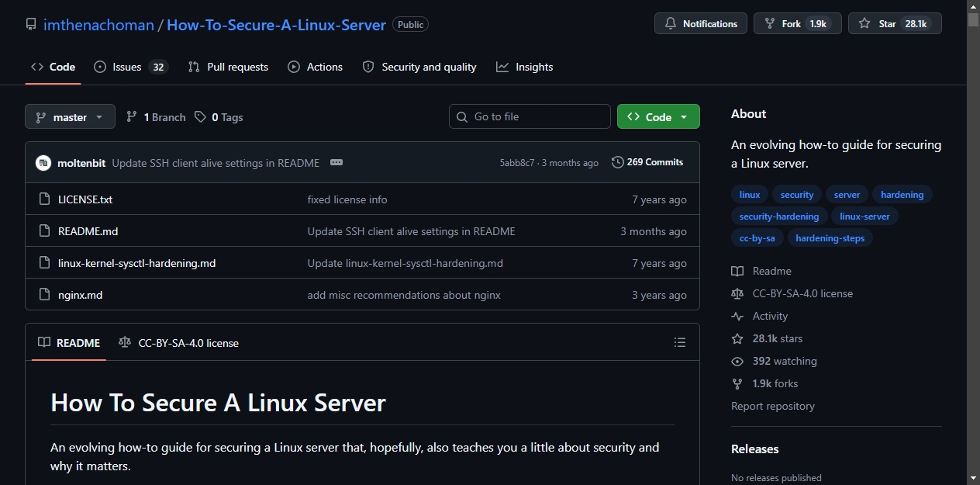Open 'Update linux-kernel-sysctl-hardening.md' commit message
Viewport: 980px width, 485px height.
405,263
